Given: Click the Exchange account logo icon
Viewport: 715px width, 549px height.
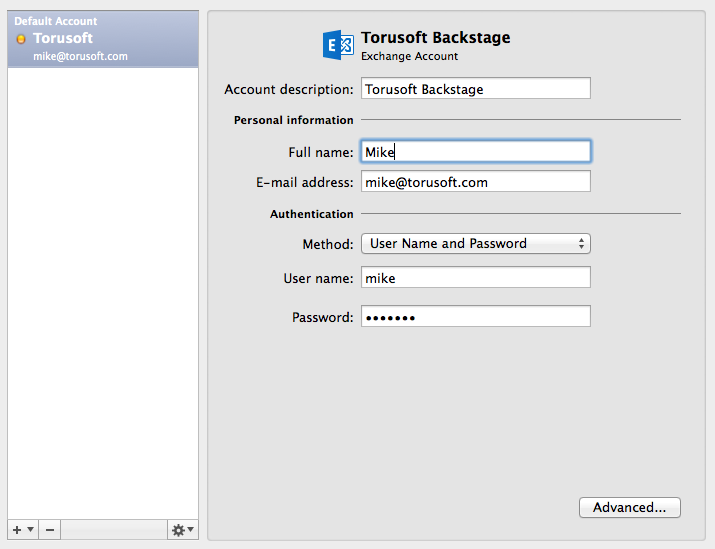Looking at the screenshot, I should click(338, 45).
